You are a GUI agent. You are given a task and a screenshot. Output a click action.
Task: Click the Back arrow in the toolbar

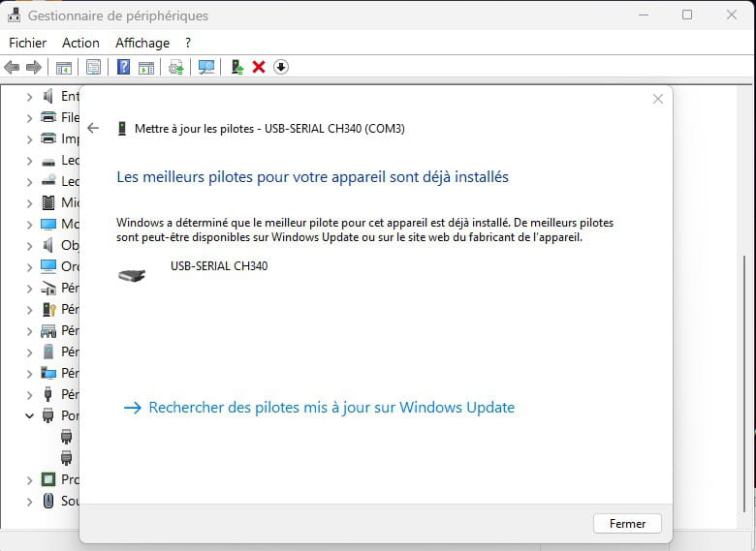12,67
